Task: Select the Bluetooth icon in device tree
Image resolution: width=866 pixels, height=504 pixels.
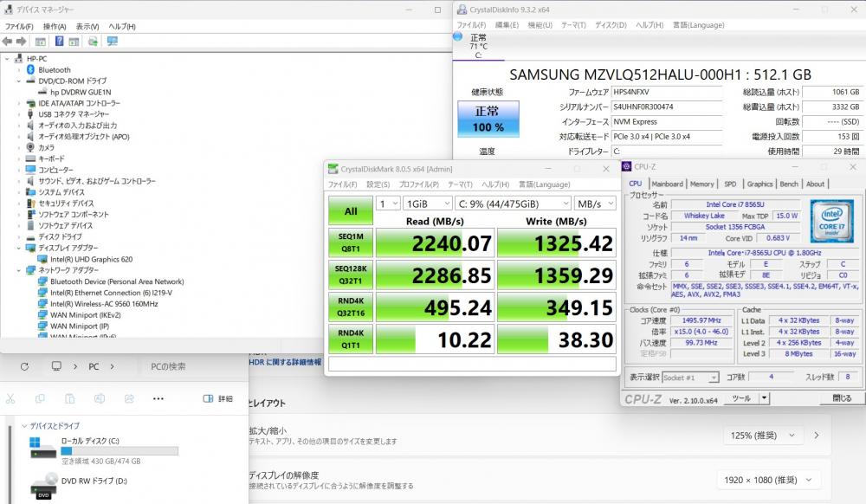Action: point(31,69)
